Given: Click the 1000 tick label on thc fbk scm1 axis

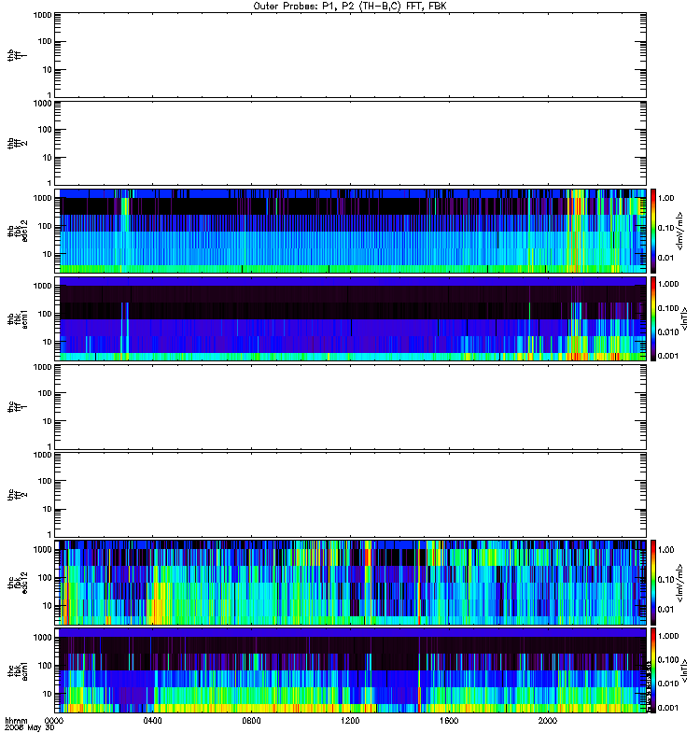Looking at the screenshot, I should point(42,638).
